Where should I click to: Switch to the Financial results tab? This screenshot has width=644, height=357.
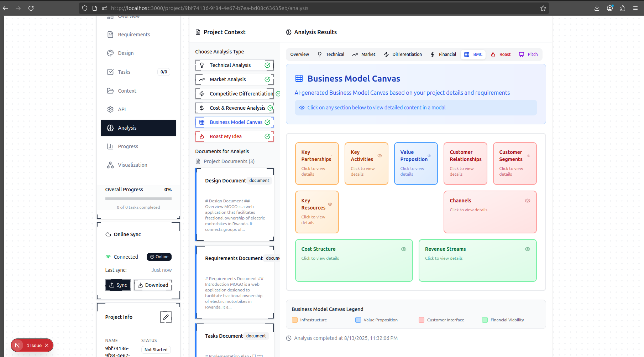(443, 55)
